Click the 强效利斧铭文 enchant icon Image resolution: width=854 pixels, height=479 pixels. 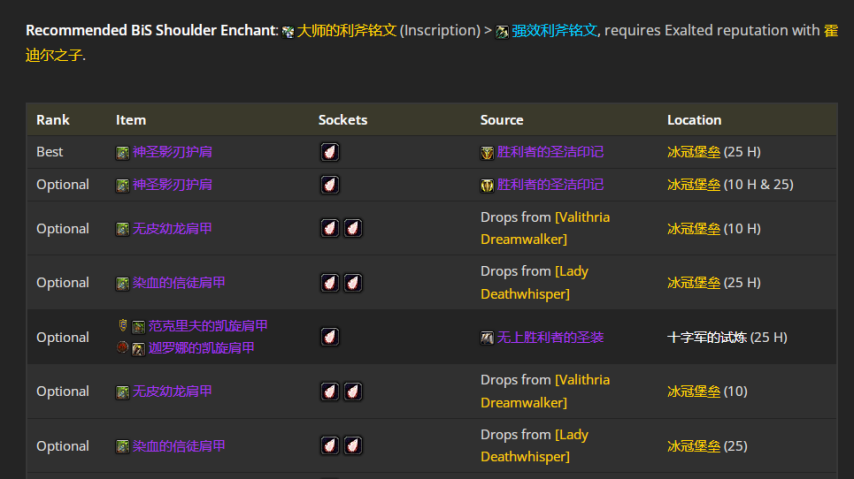[x=502, y=32]
